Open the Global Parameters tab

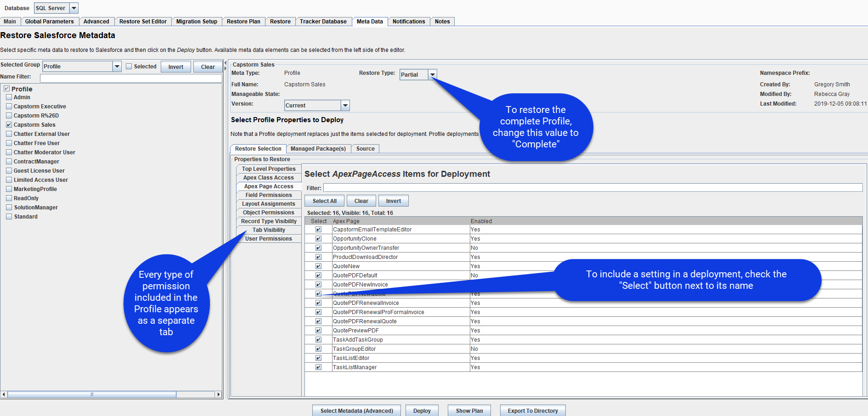coord(50,22)
